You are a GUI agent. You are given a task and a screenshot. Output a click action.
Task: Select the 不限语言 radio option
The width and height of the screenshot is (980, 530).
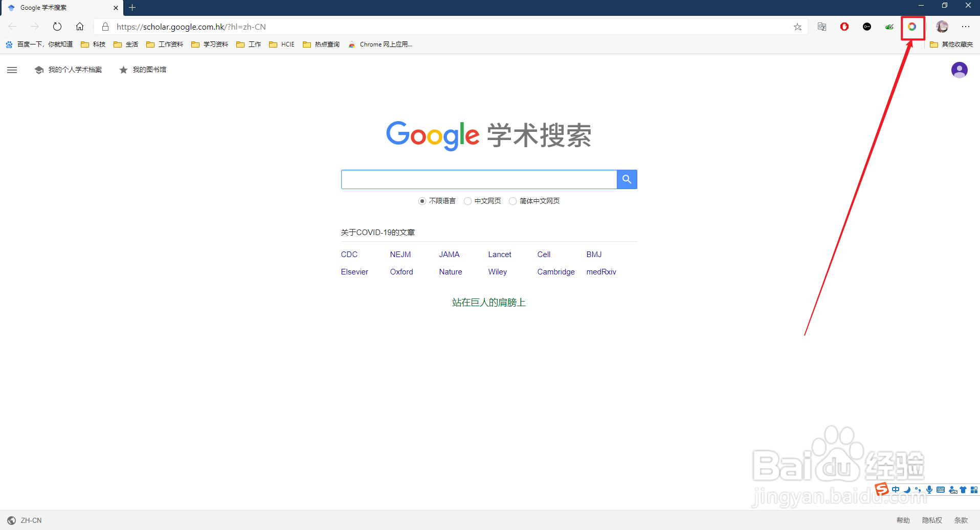point(422,201)
